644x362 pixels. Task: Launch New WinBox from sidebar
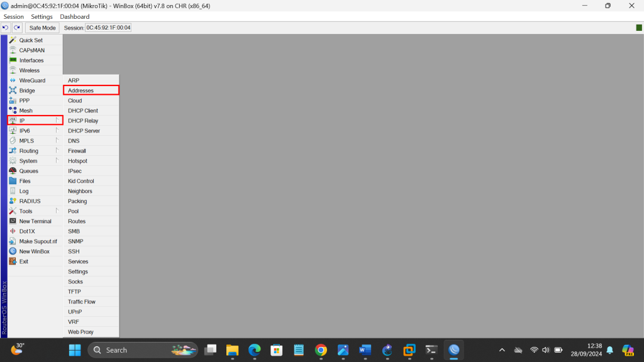[34, 251]
